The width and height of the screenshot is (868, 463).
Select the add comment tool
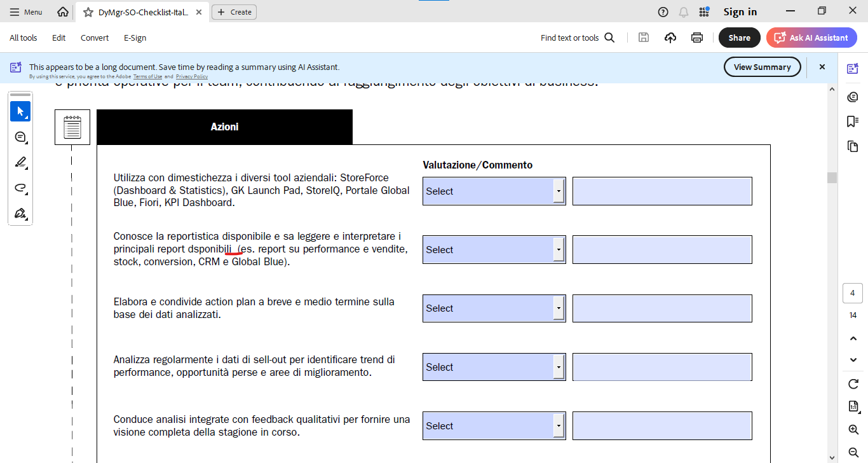point(20,137)
